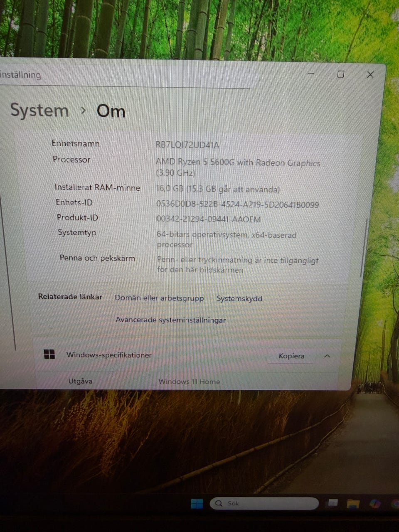Click the Processor label
This screenshot has width=399, height=532.
[x=71, y=159]
